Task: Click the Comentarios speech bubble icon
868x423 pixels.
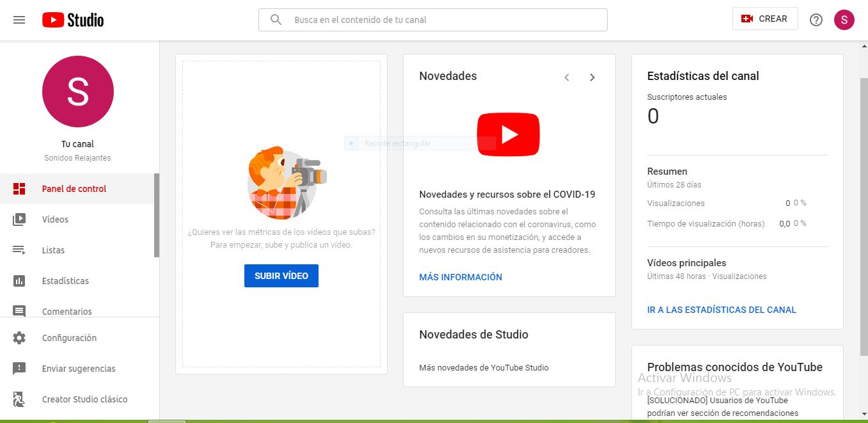Action: point(19,312)
